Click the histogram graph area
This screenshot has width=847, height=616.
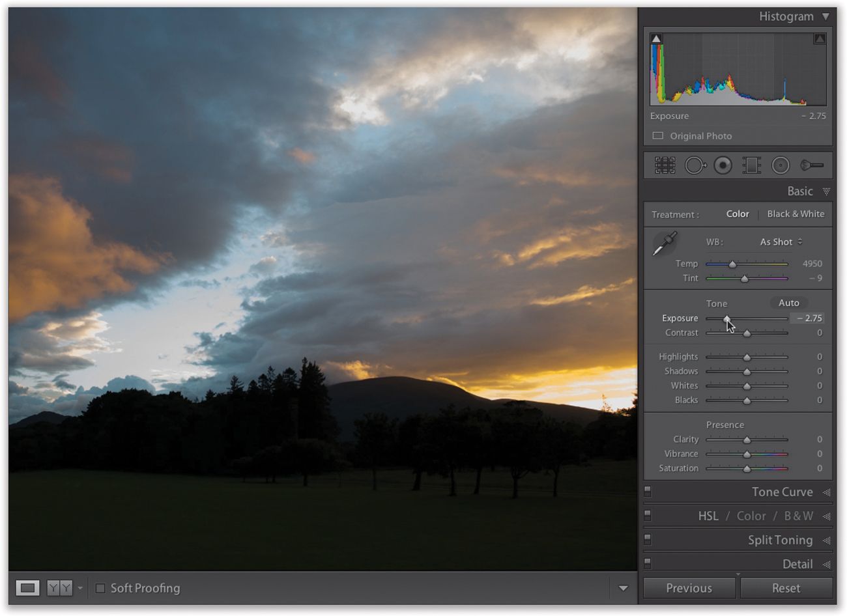click(738, 69)
